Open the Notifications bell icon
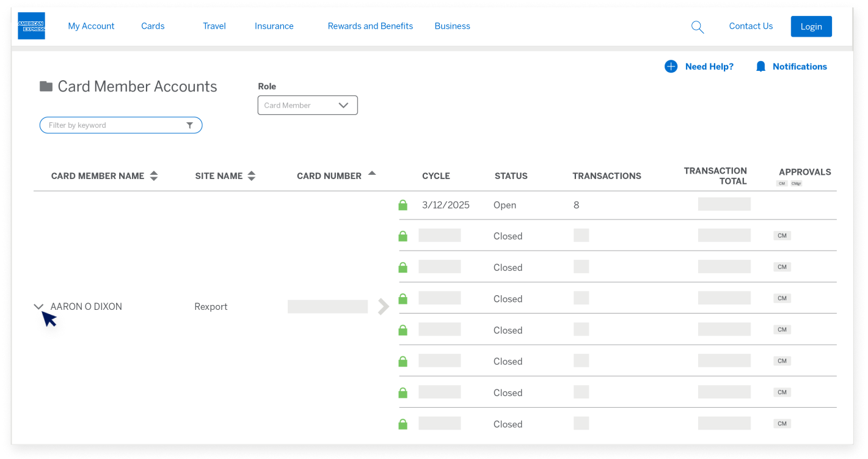 point(760,67)
